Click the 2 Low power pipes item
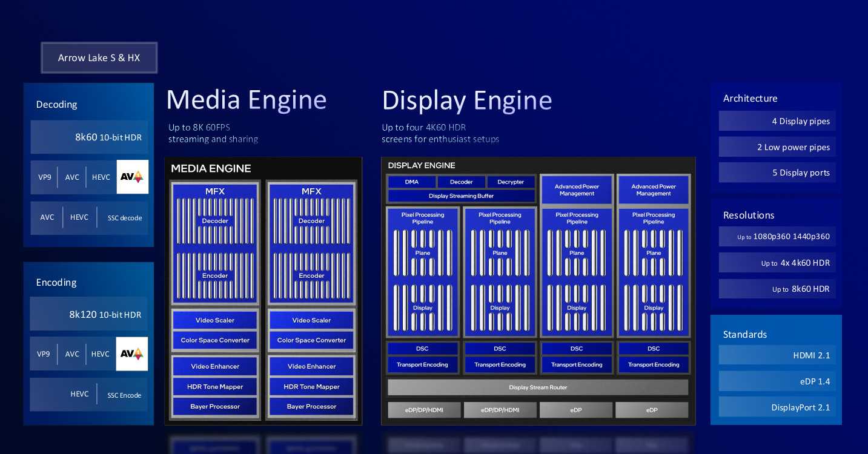 (x=777, y=147)
